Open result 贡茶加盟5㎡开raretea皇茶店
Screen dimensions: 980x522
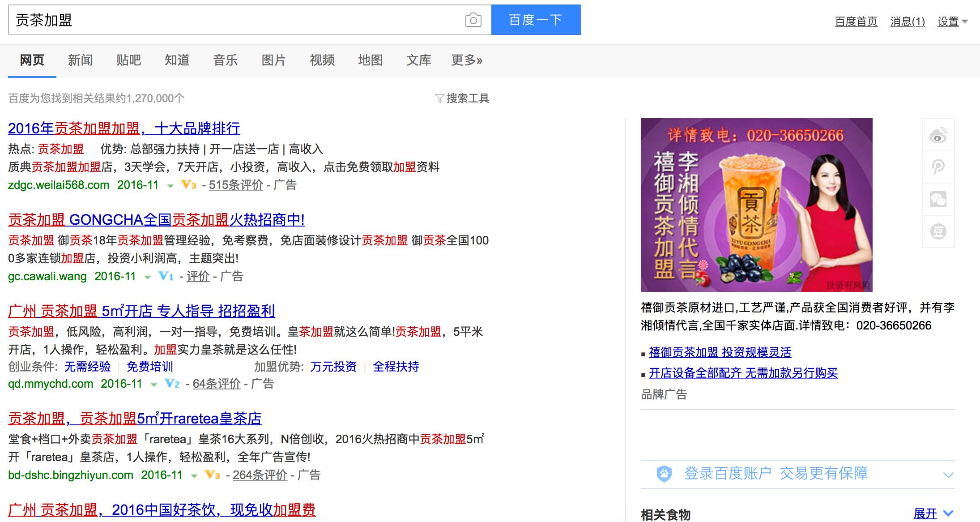135,419
